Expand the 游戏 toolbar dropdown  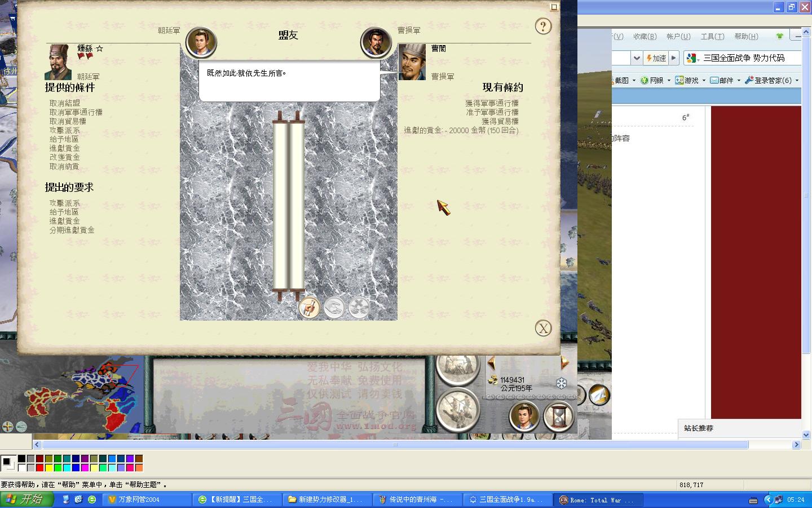coord(704,81)
